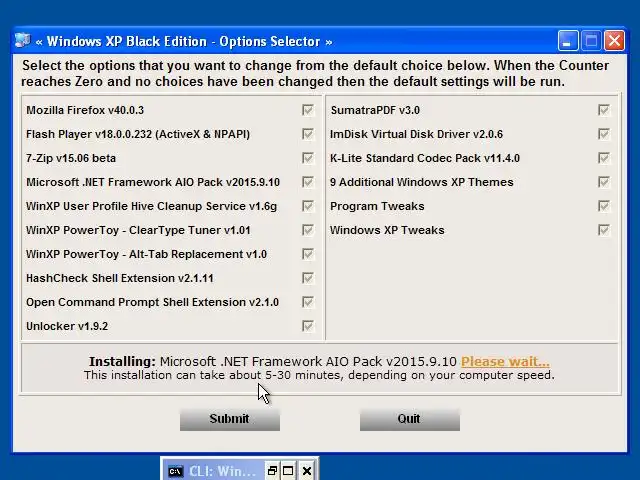Close the minimized CLI window
Image resolution: width=640 pixels, height=480 pixels.
click(307, 471)
